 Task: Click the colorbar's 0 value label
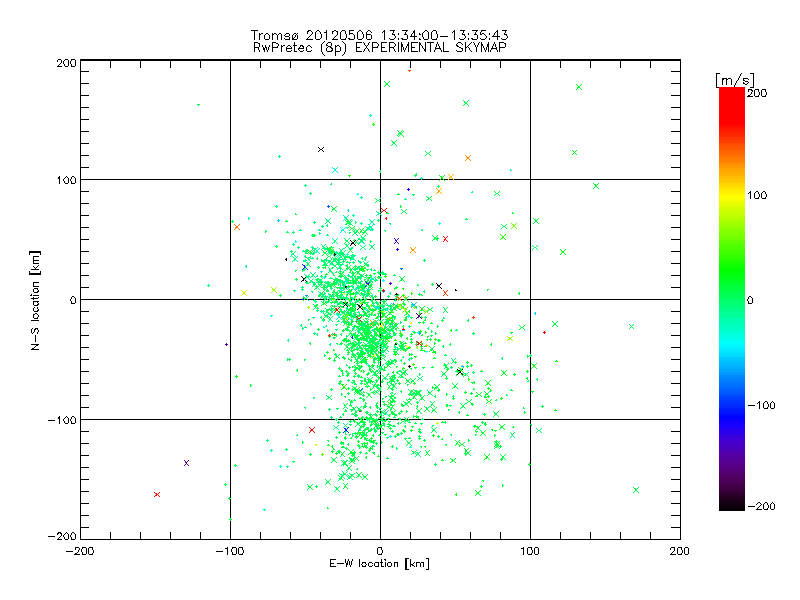[750, 300]
